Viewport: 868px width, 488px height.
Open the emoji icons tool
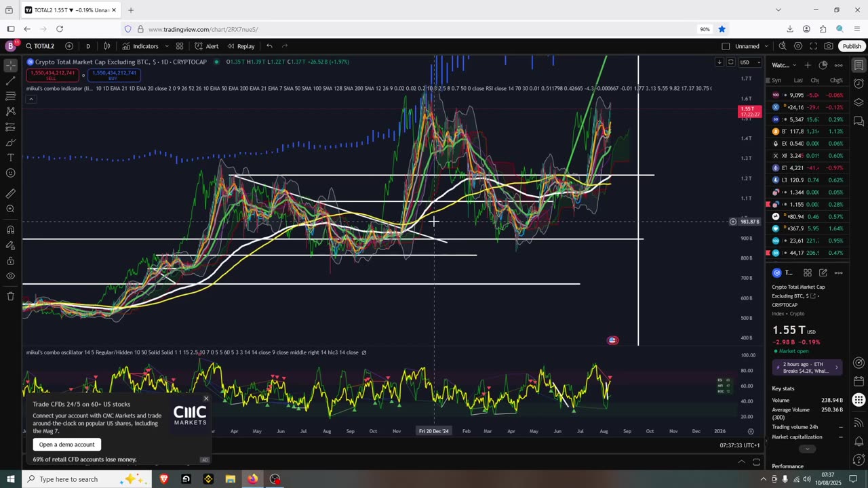click(x=10, y=173)
